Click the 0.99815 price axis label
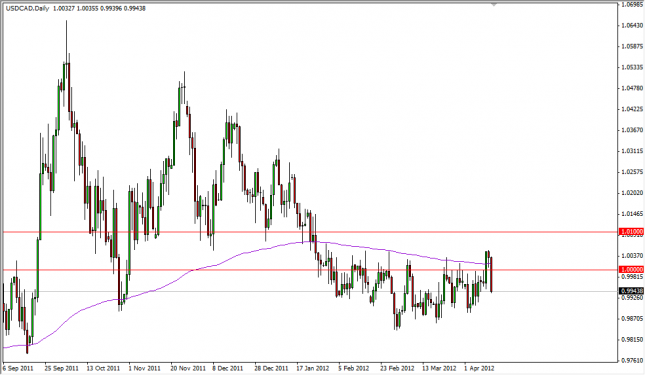Viewport: 645px width, 375px height. click(632, 277)
